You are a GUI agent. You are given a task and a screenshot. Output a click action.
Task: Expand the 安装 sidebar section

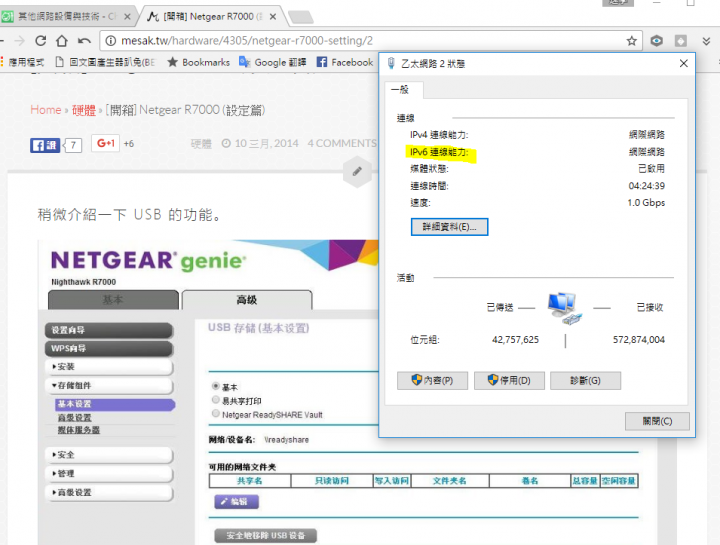109,366
